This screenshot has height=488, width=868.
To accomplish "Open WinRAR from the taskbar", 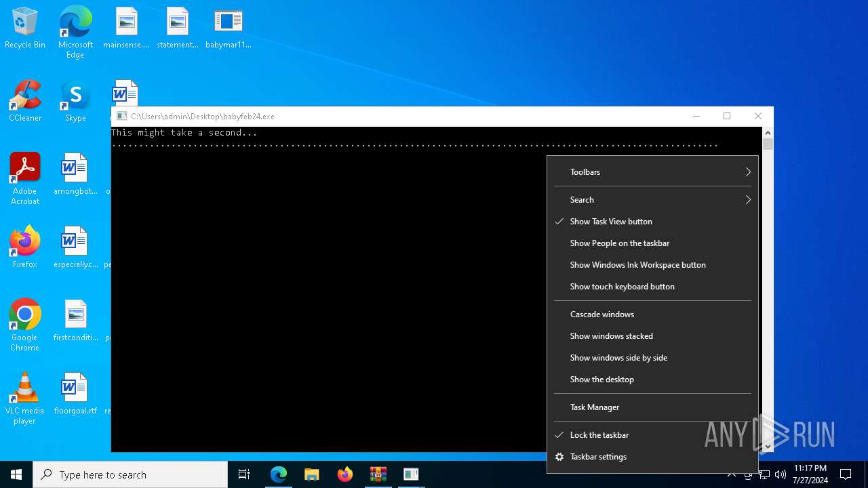I will [x=378, y=474].
